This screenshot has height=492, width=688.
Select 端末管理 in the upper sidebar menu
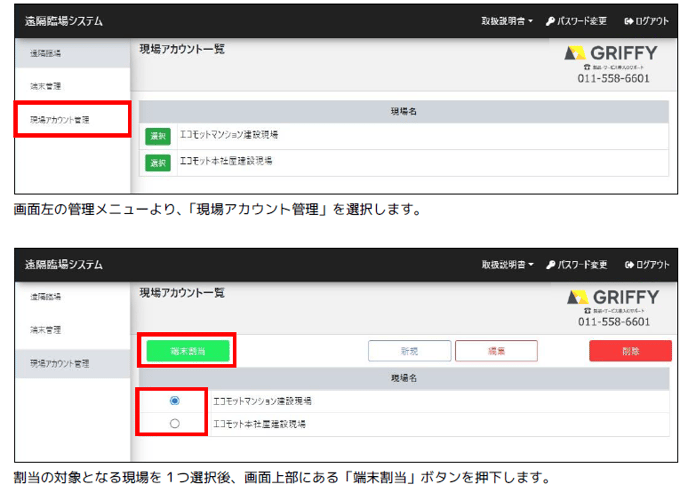click(44, 86)
